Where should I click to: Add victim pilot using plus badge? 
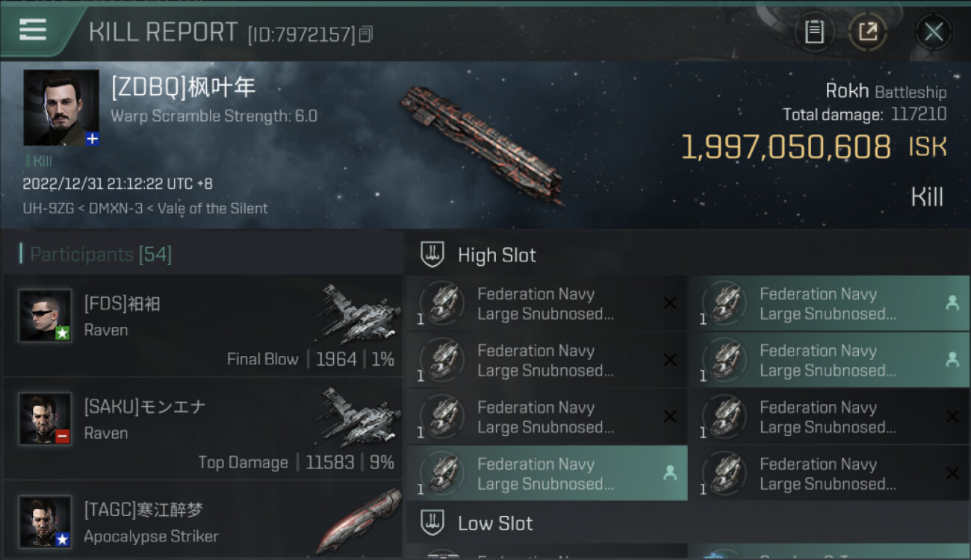coord(92,139)
